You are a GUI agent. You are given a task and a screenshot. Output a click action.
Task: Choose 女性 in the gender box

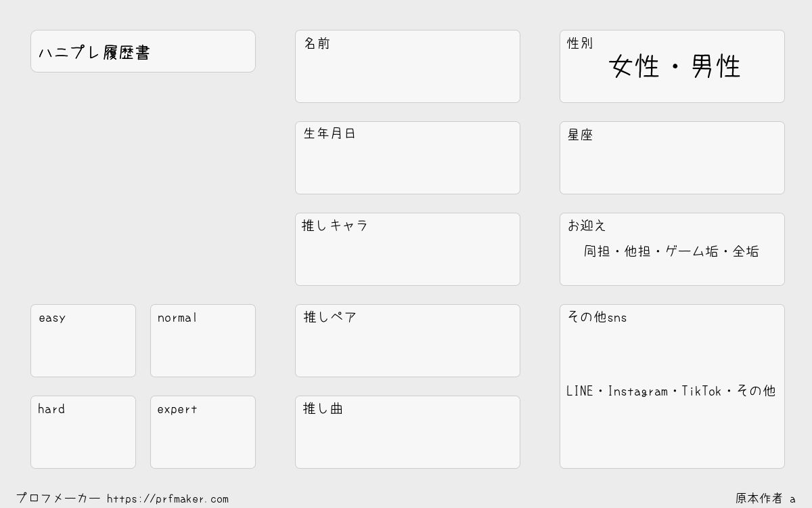tap(634, 66)
